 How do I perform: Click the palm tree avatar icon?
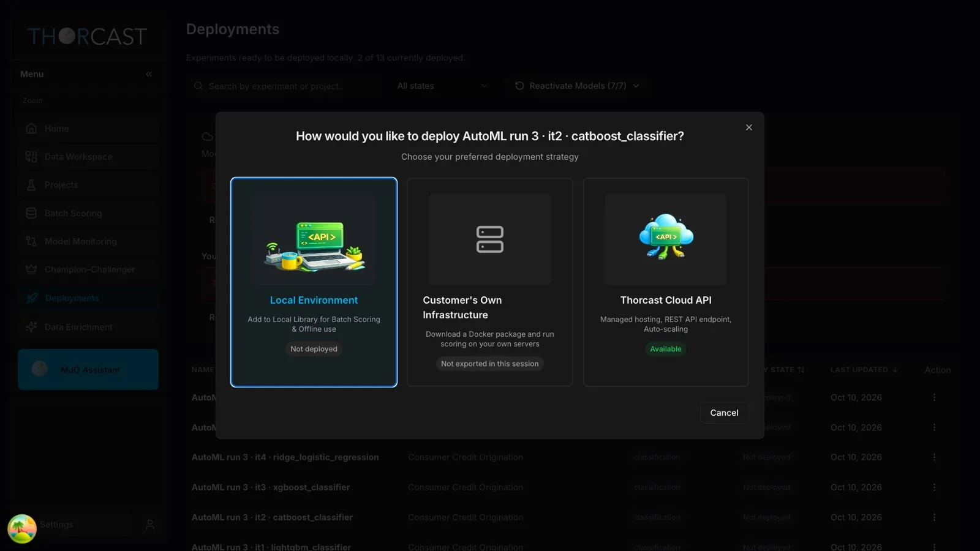pos(22,529)
